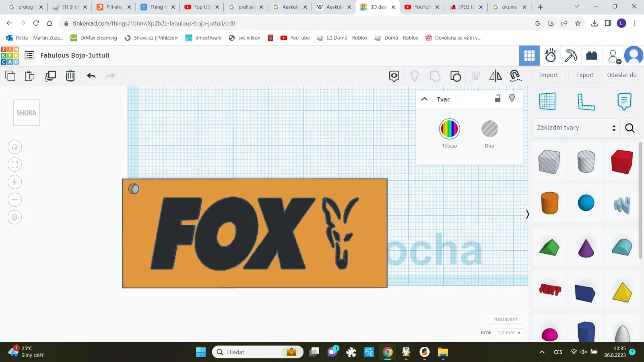Viewport: 644px width, 362px height.
Task: Bookmark this page with star icon
Action: [578, 23]
